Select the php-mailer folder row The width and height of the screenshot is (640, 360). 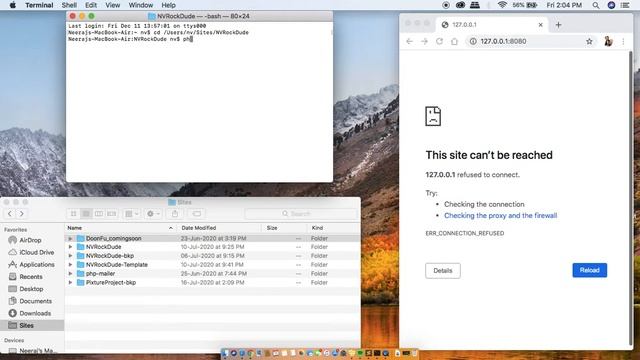tap(213, 273)
